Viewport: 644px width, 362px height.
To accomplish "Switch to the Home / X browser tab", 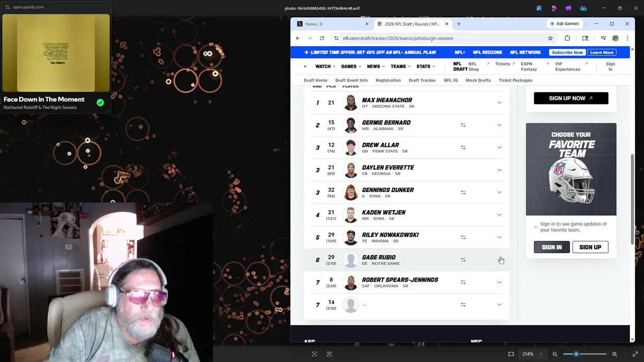I will [x=332, y=24].
